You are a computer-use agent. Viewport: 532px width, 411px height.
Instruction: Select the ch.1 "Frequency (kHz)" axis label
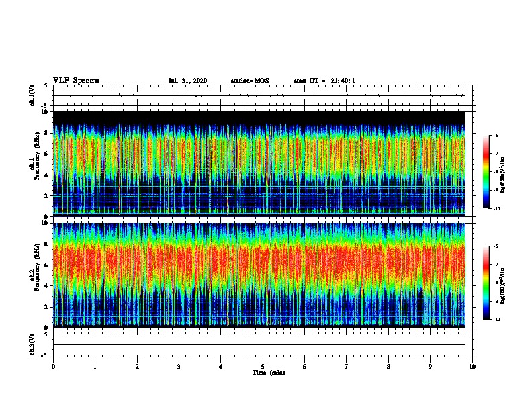38,154
